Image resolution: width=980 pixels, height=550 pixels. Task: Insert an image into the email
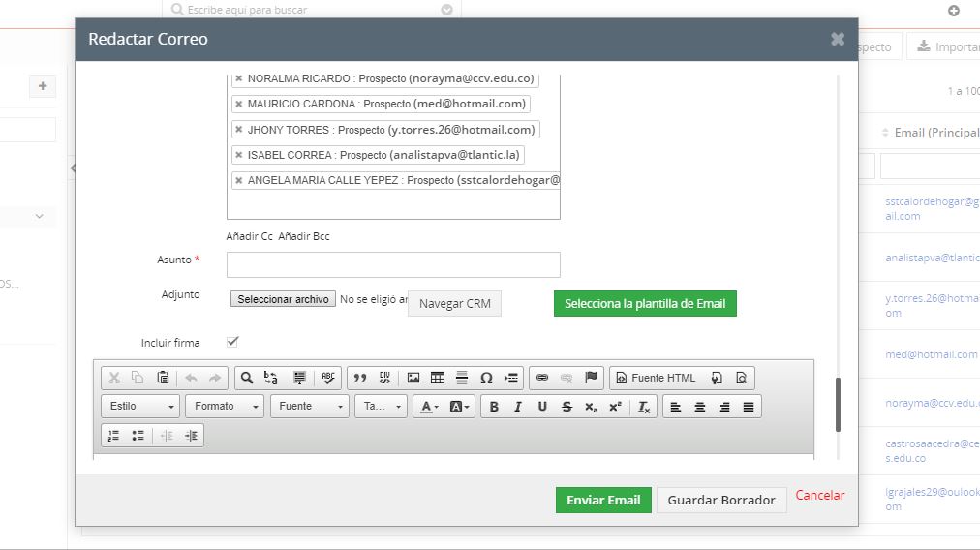[413, 378]
